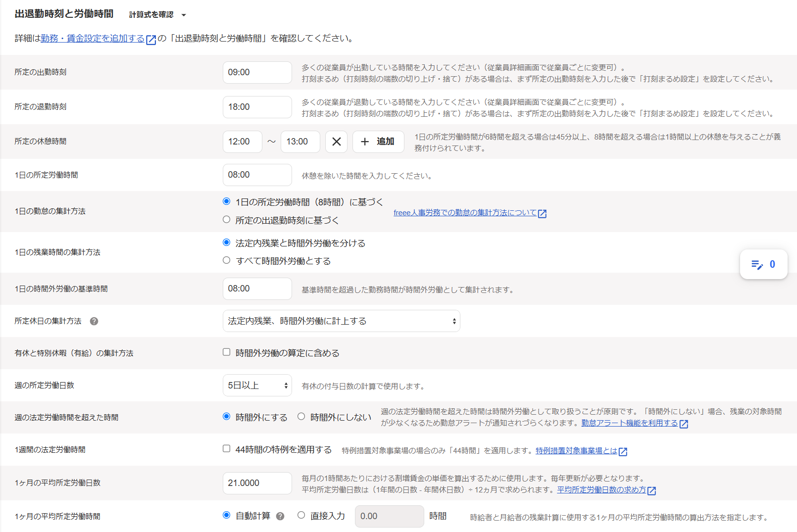Image resolution: width=797 pixels, height=532 pixels.
Task: Click the plus icon in the 追加 button
Action: [365, 142]
